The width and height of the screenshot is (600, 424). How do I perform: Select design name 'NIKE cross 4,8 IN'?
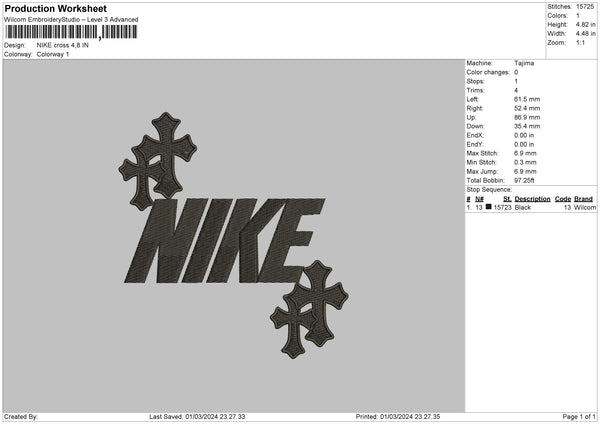[63, 45]
